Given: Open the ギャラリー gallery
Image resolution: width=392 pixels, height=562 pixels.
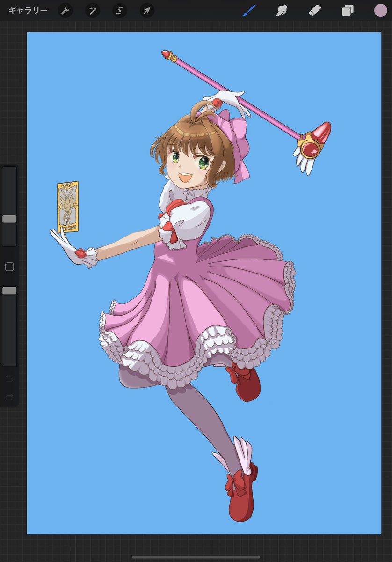Looking at the screenshot, I should 28,10.
